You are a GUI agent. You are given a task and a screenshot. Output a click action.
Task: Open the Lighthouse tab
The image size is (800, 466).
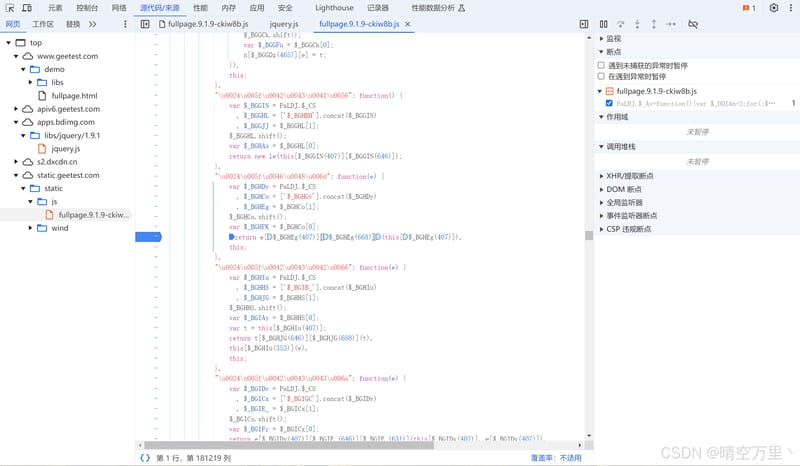pos(334,8)
